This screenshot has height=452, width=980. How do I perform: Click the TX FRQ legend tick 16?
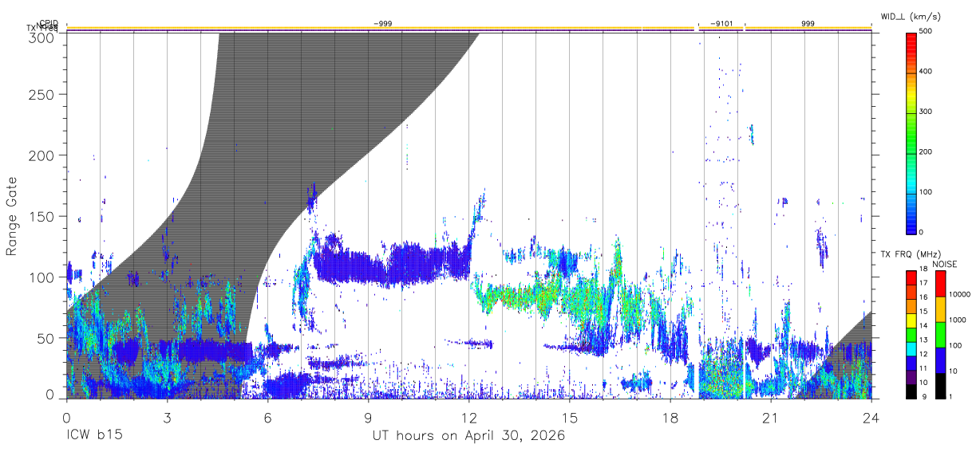pos(923,297)
